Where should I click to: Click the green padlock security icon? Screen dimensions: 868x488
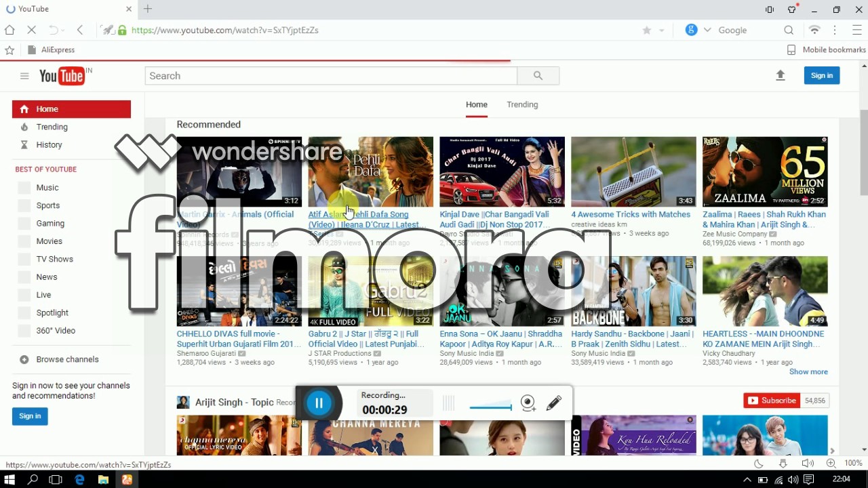pos(122,30)
